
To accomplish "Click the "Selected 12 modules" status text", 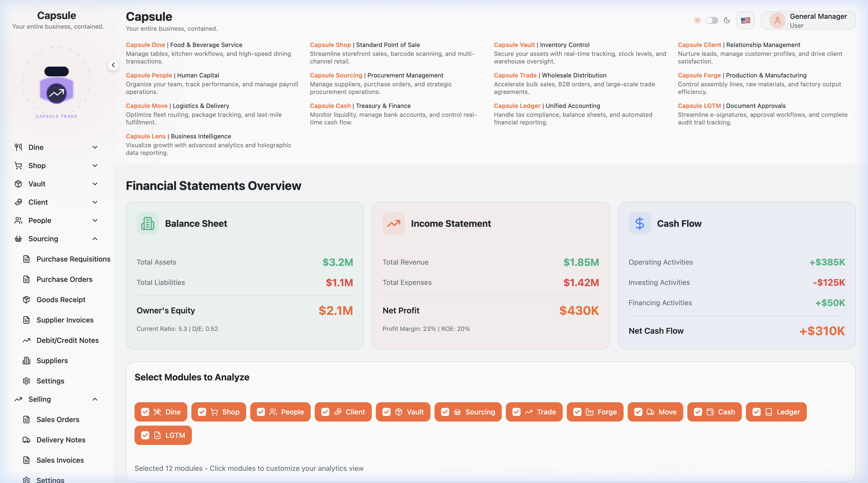I will coord(249,468).
